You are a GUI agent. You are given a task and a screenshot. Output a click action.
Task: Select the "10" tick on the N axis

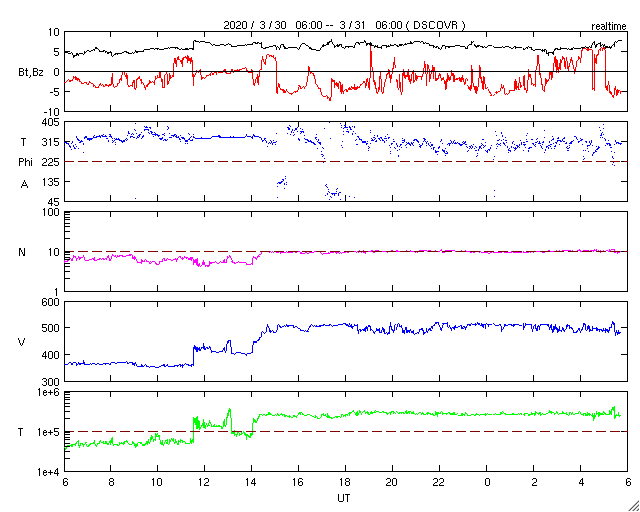(x=53, y=252)
